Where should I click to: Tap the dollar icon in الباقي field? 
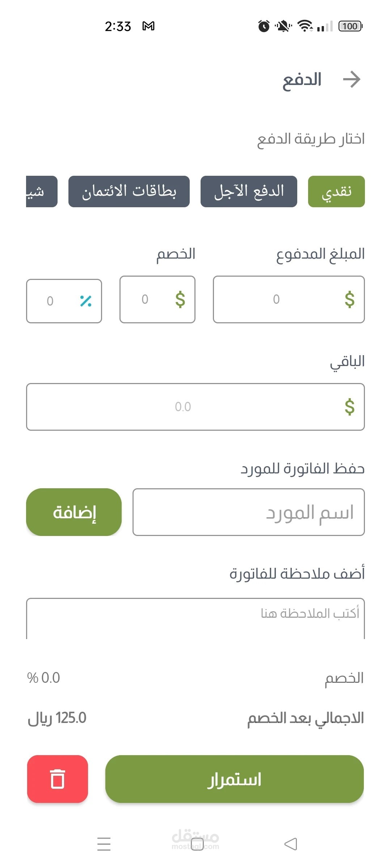pyautogui.click(x=349, y=407)
